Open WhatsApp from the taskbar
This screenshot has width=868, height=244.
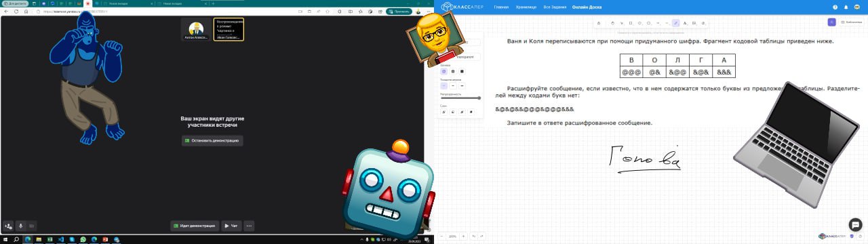[83, 239]
